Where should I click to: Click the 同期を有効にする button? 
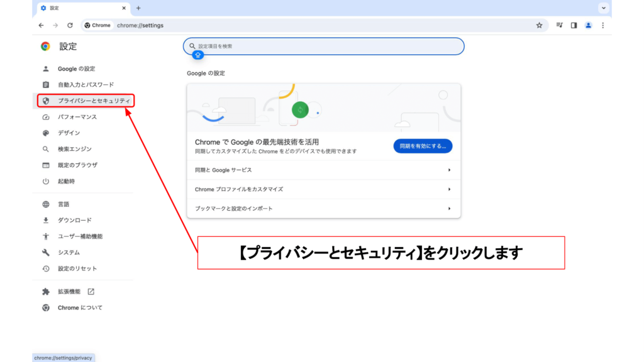tap(423, 146)
